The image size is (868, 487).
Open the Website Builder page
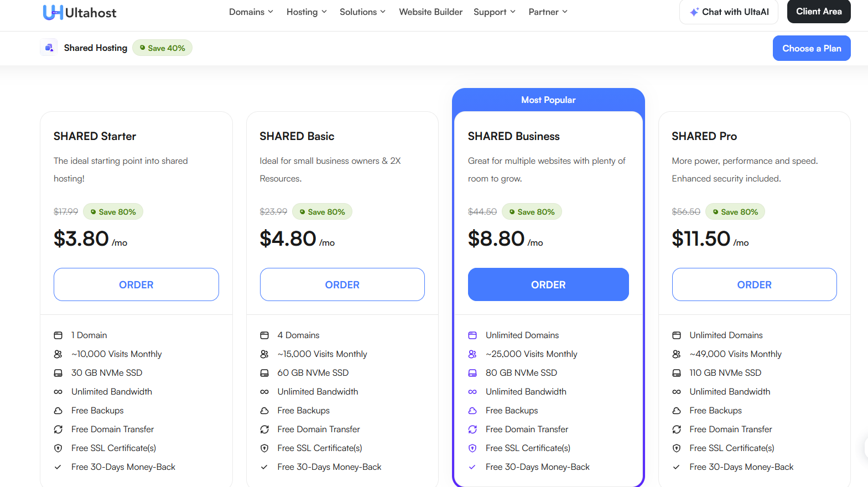430,12
